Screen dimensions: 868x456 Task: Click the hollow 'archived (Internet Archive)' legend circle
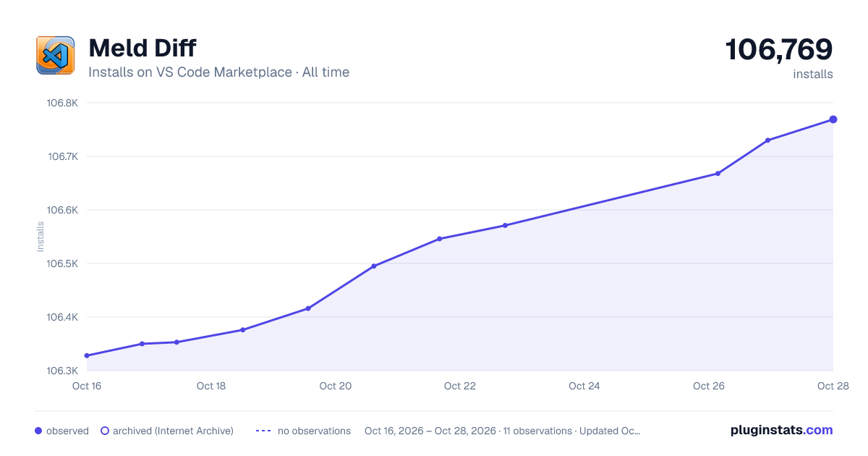(104, 431)
